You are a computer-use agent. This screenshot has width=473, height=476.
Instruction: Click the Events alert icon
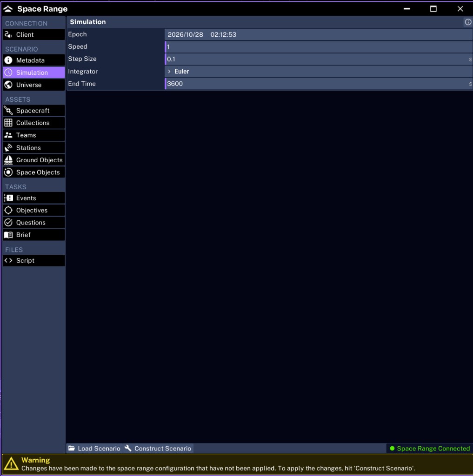click(x=8, y=198)
